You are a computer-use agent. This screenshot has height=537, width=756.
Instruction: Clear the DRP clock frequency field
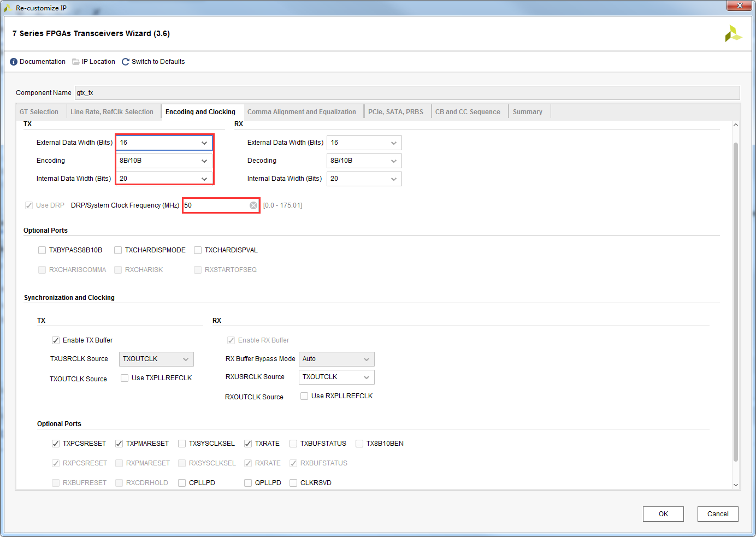(253, 205)
